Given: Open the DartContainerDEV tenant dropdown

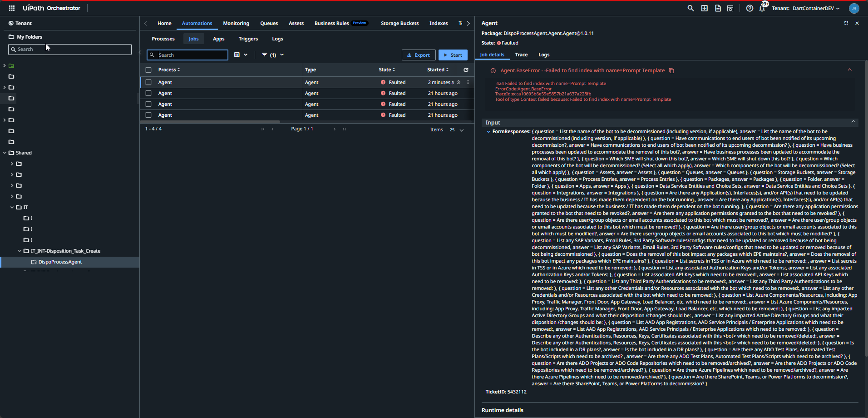Looking at the screenshot, I should coord(816,8).
